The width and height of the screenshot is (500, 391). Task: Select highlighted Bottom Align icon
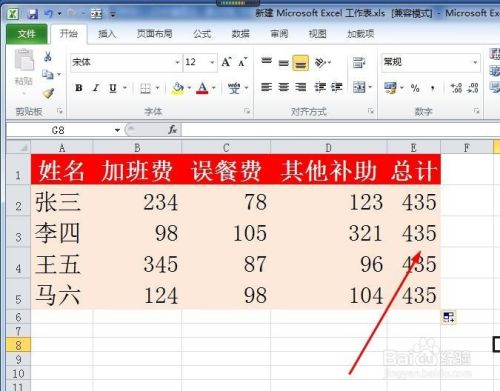point(300,63)
